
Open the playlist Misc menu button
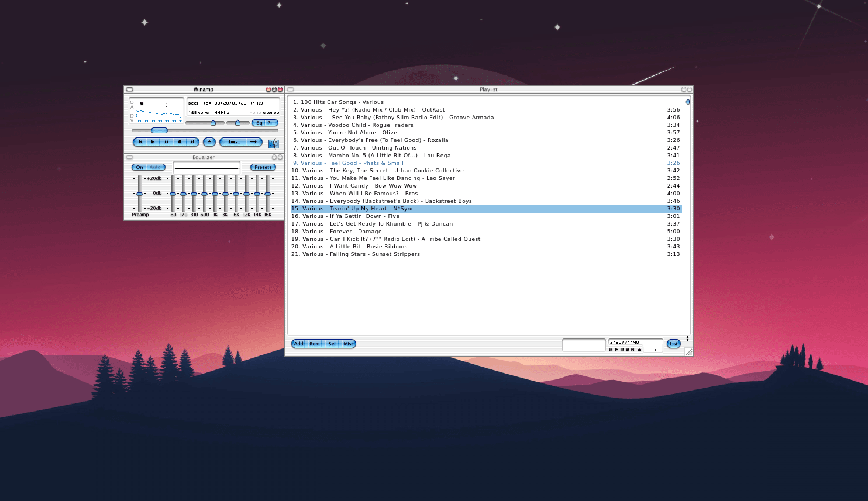349,344
